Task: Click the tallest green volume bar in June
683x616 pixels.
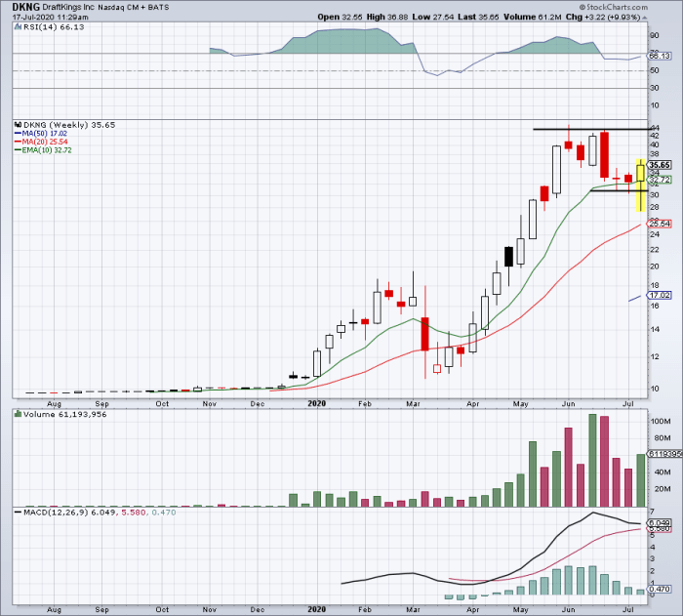Action: [592, 461]
